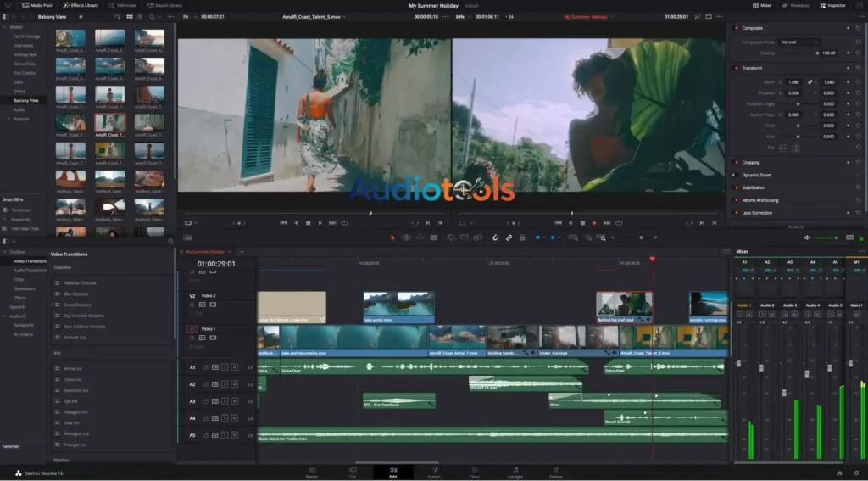Jump to first frame in timeline viewer

point(558,223)
